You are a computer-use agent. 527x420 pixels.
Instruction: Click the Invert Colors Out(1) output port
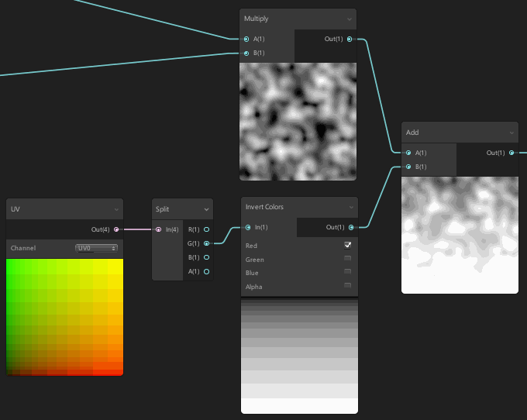(x=351, y=228)
